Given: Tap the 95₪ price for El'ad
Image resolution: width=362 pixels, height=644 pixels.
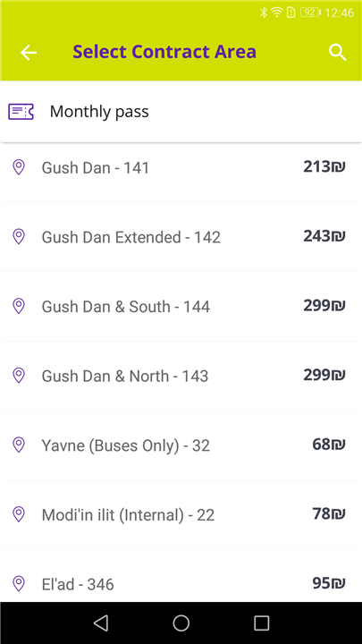Looking at the screenshot, I should coord(329,583).
